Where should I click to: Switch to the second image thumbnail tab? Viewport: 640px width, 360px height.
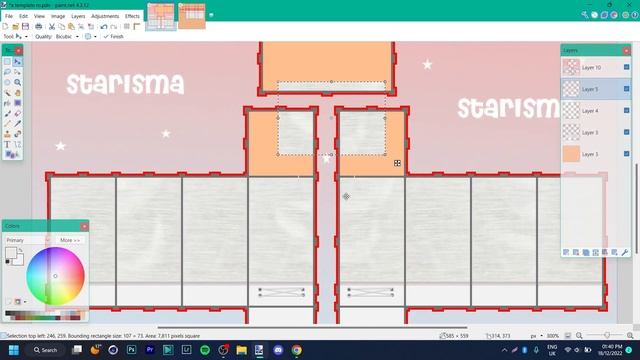point(192,16)
